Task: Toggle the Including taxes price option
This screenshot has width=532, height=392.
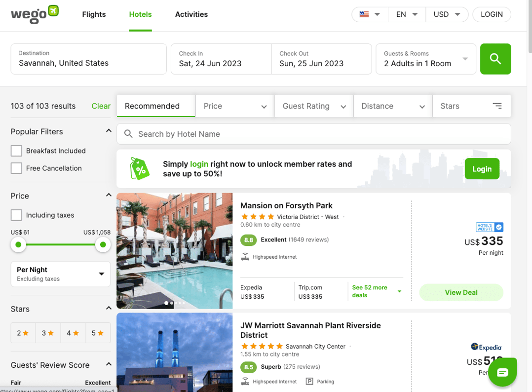Action: click(x=16, y=215)
